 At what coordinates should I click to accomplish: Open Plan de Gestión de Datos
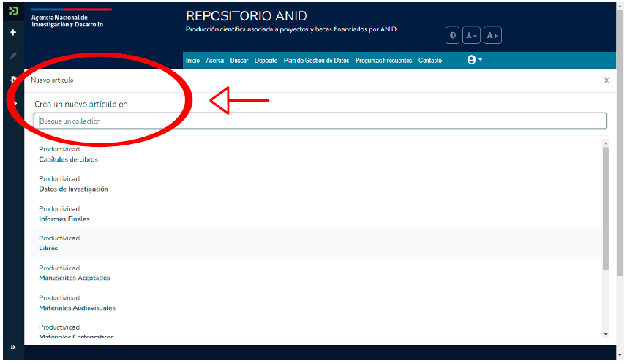pos(316,61)
